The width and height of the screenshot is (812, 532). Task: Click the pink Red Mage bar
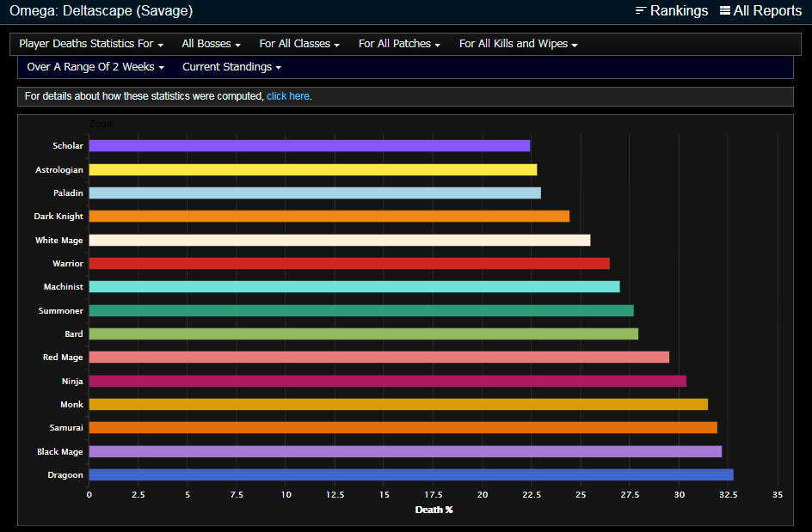tap(378, 358)
